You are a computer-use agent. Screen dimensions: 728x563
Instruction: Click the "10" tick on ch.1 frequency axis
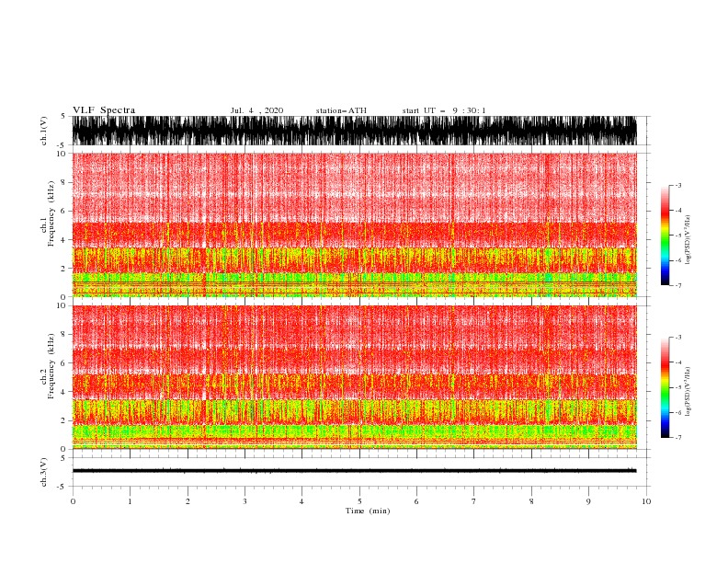tap(62, 154)
